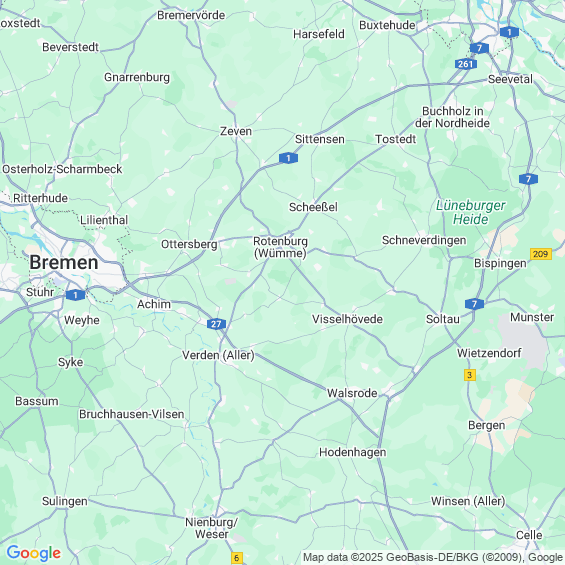Viewport: 565px width, 565px height.
Task: Select the Rotenburg (Wümme) label
Action: [280, 247]
